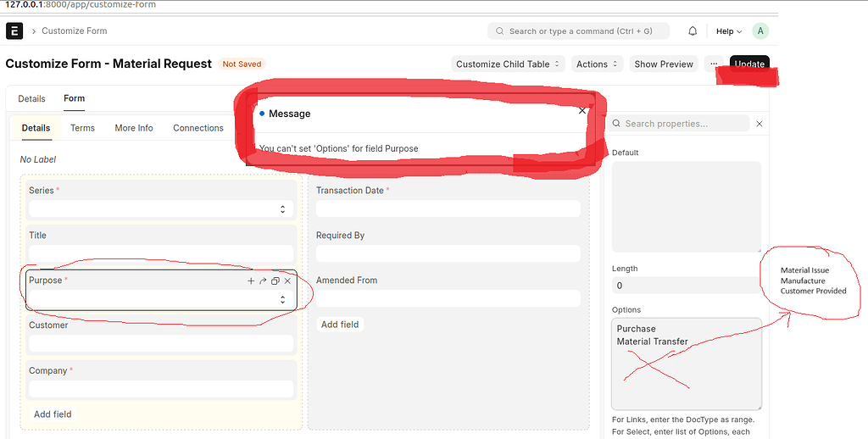Open the Series select dropdown

pos(161,208)
